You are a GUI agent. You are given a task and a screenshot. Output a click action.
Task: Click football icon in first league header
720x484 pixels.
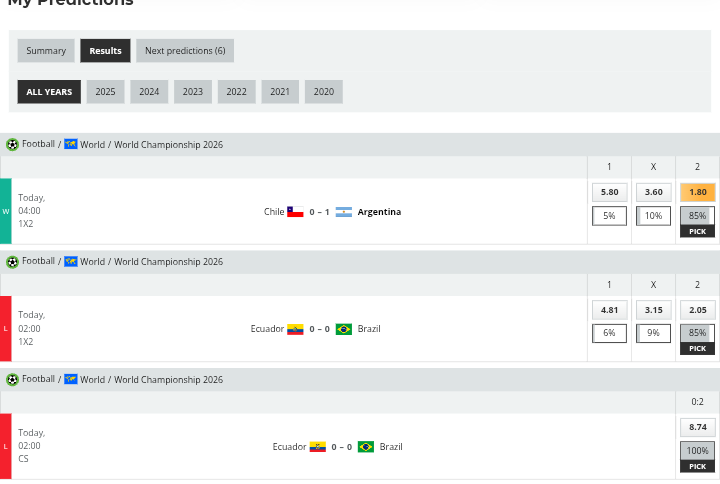point(12,144)
